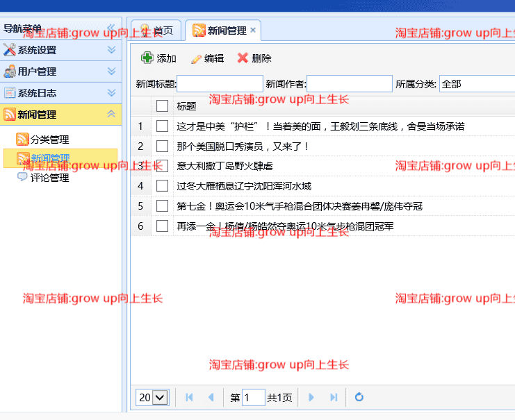Go to next page in pager
Screen dimensions: 515x420
pos(311,397)
